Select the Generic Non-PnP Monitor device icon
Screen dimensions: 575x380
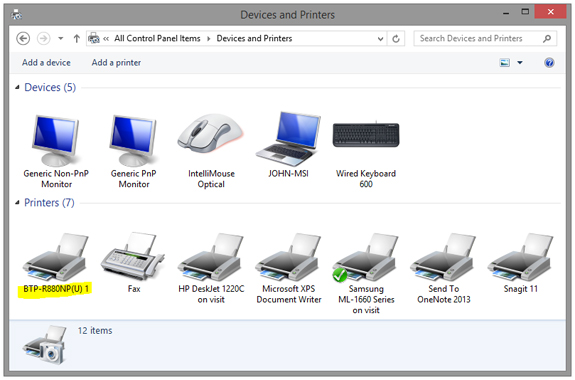[56, 140]
